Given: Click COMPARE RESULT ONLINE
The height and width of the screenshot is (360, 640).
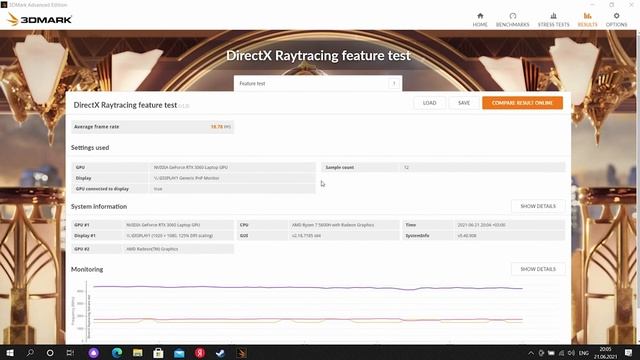Looking at the screenshot, I should tap(522, 103).
